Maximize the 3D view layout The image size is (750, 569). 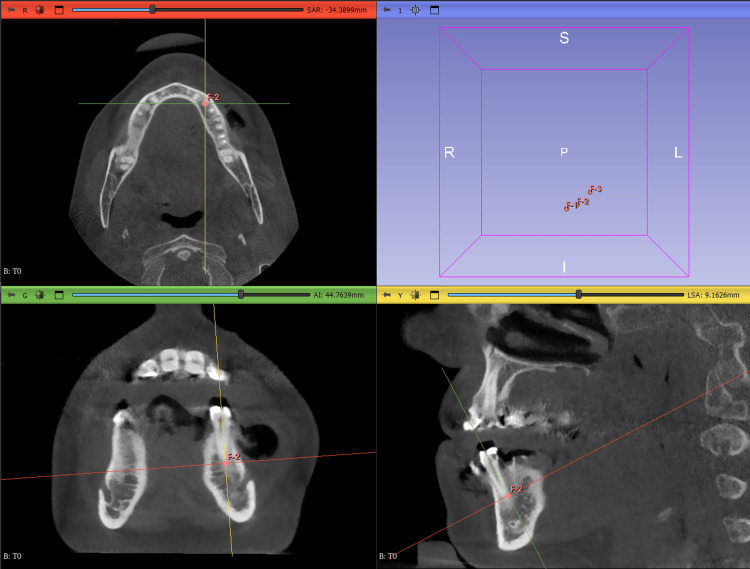434,10
